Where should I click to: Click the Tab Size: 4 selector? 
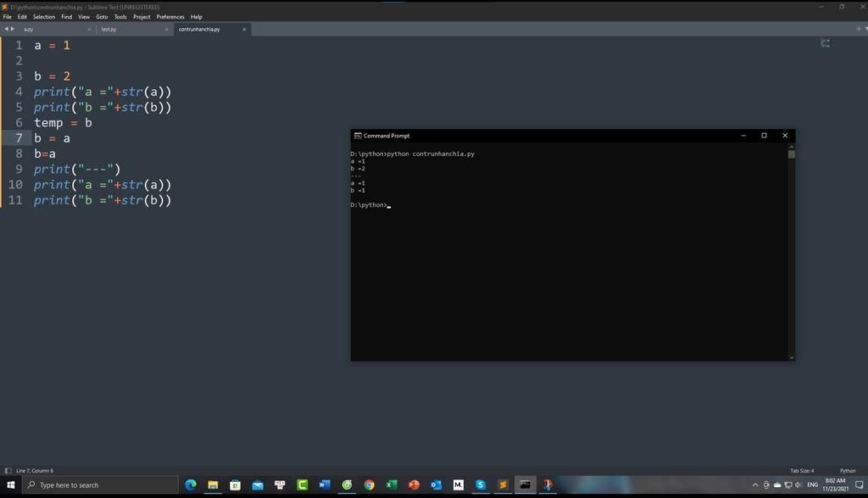(802, 470)
